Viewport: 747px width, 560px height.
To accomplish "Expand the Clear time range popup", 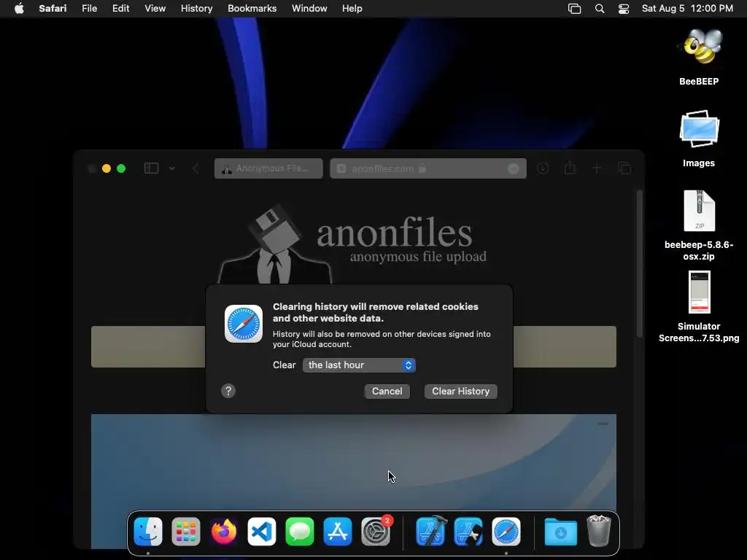I will click(x=359, y=365).
